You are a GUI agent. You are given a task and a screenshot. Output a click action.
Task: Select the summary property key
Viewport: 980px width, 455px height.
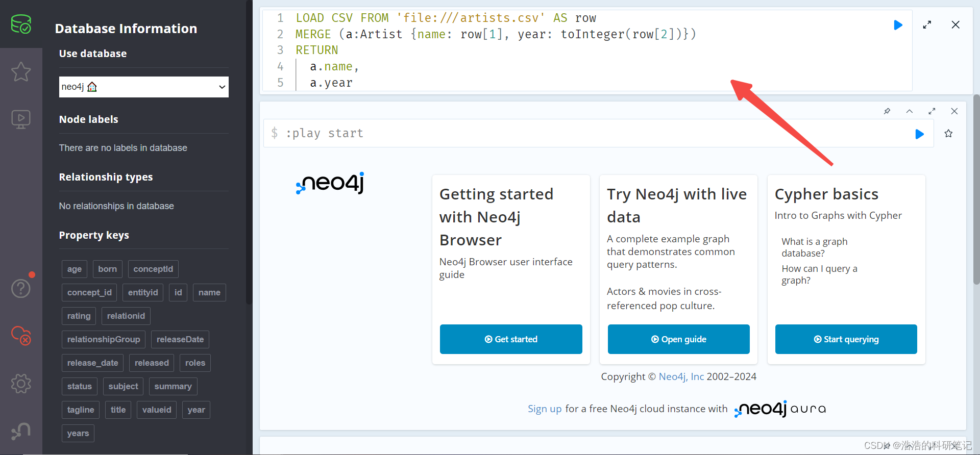pos(173,386)
